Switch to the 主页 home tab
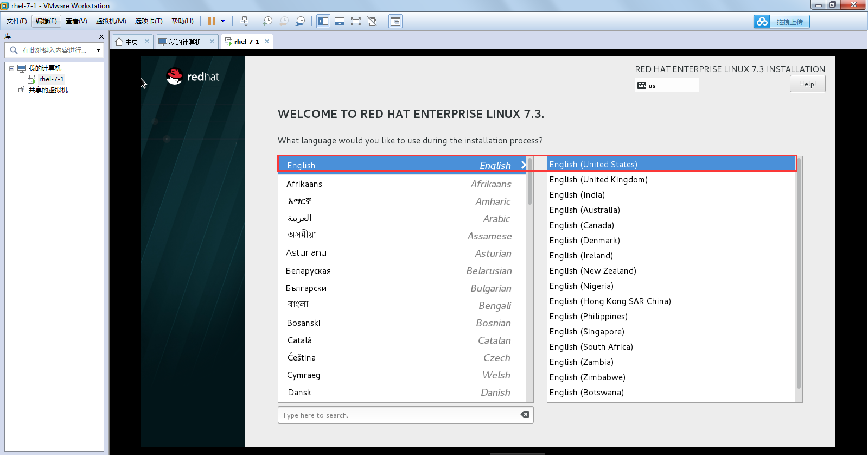This screenshot has height=455, width=868. point(131,42)
